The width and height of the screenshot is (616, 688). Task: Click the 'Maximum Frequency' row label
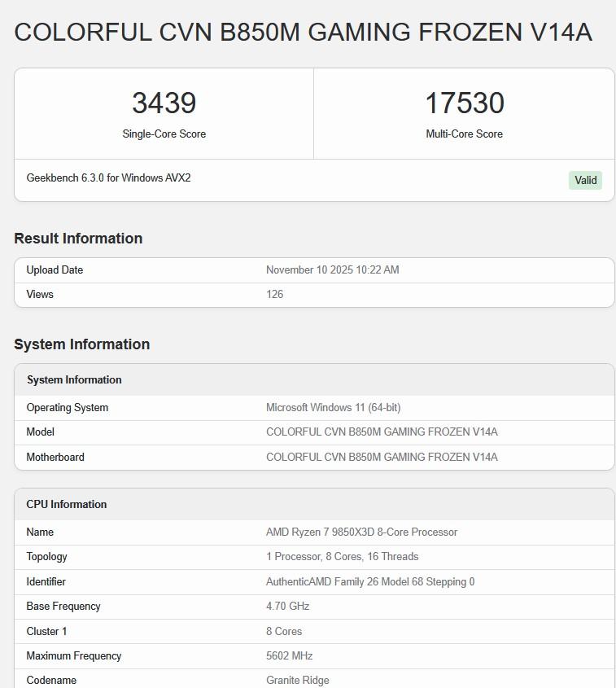pos(74,656)
